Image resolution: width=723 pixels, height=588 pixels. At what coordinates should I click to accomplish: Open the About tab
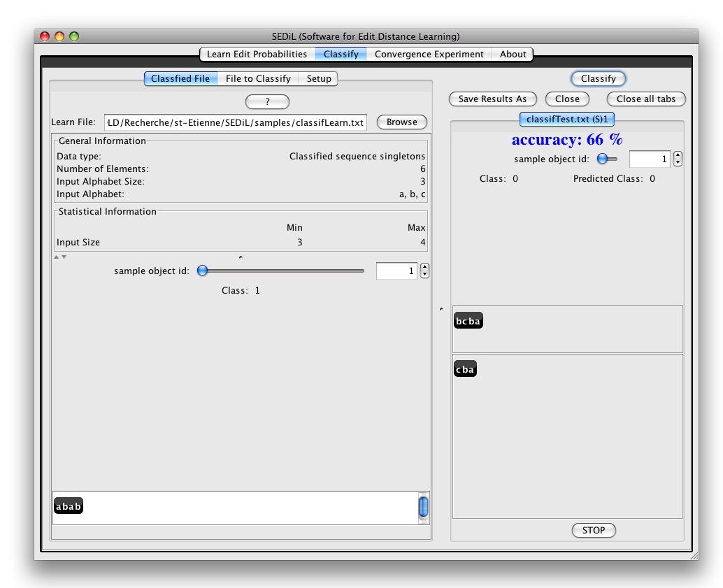pos(513,54)
